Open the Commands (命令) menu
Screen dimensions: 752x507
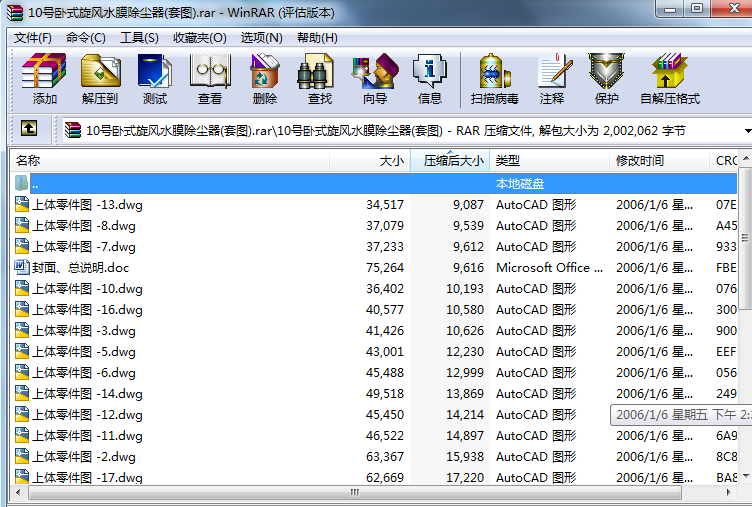point(86,37)
